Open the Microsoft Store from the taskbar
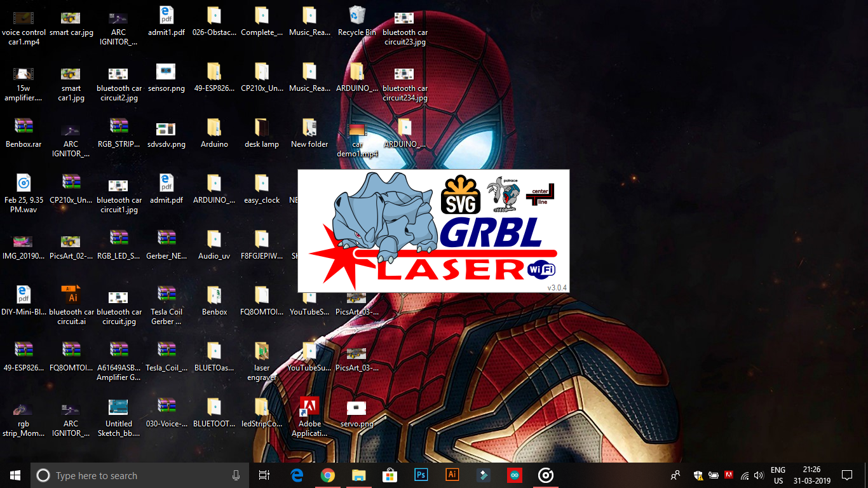Viewport: 868px width, 488px height. [x=390, y=475]
